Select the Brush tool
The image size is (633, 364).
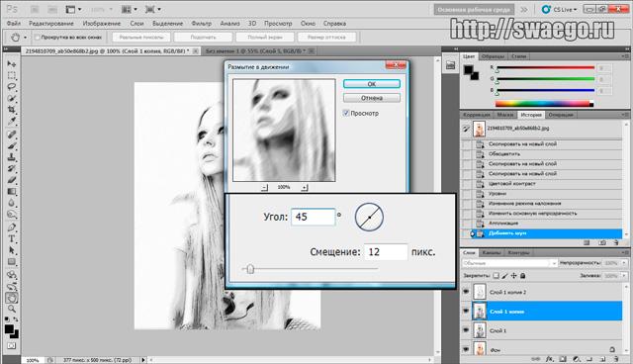point(11,145)
